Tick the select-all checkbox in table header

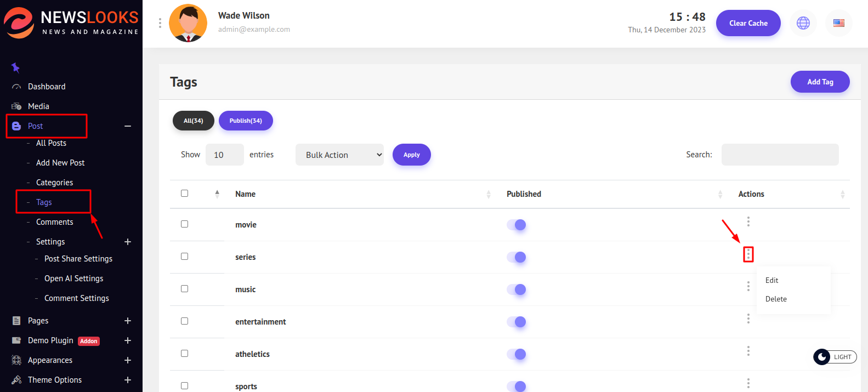(184, 194)
